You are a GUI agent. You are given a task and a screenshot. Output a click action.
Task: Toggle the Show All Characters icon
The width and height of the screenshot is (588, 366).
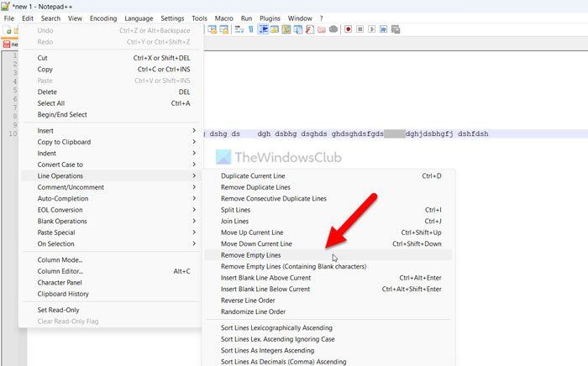click(250, 29)
